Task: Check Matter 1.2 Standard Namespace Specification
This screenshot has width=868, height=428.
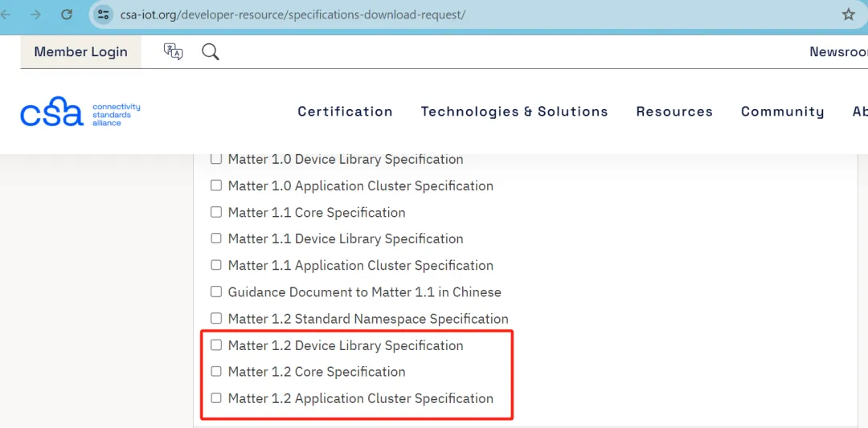Action: point(216,319)
